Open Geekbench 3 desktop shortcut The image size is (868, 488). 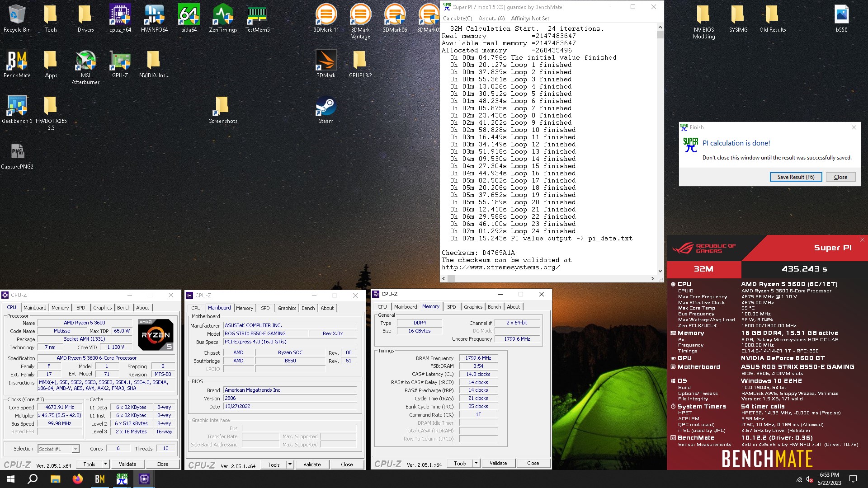17,109
